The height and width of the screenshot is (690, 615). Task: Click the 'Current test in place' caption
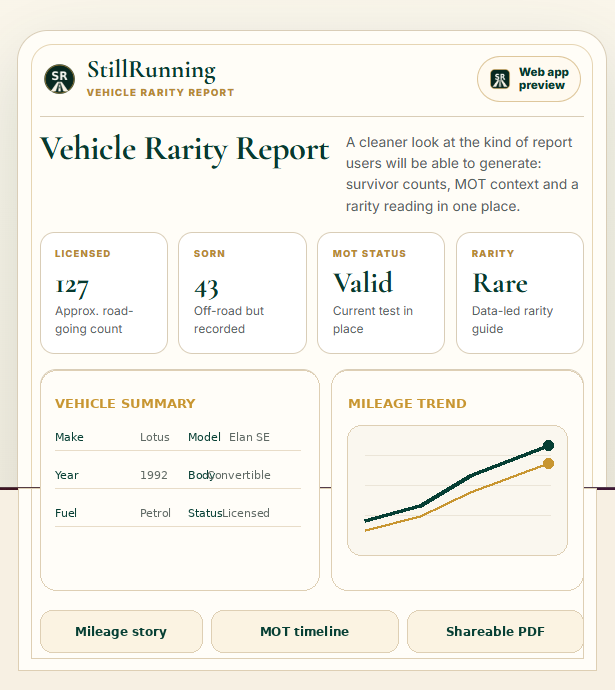pyautogui.click(x=373, y=320)
